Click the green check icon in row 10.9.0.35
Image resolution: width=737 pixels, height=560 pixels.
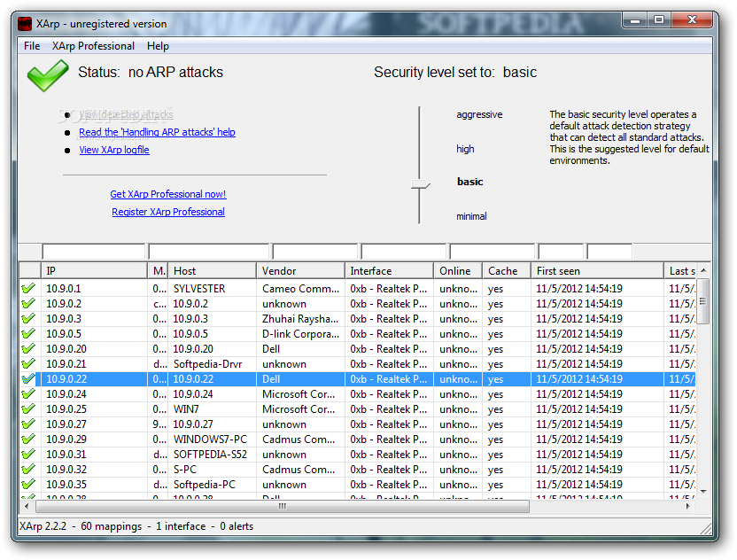(28, 484)
